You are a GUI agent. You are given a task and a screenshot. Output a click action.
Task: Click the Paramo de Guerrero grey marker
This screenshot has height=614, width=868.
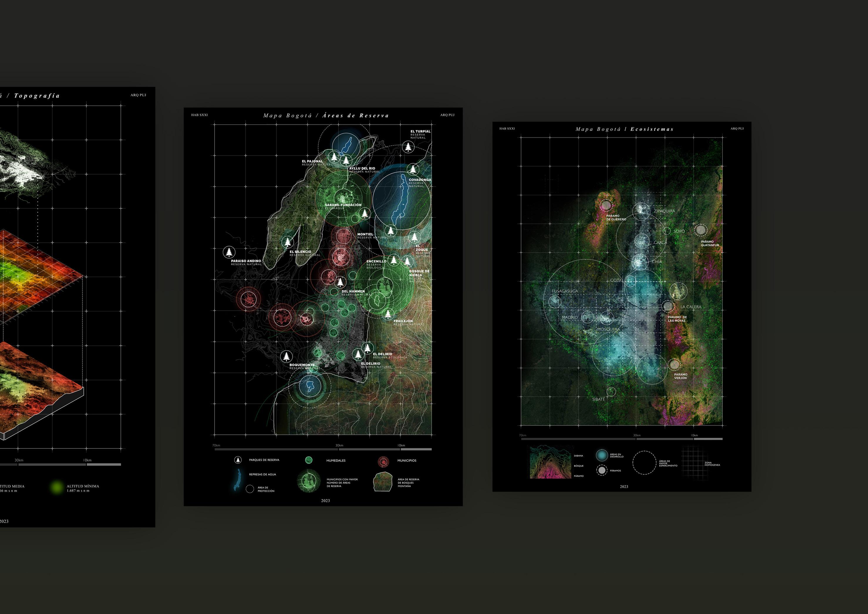point(606,205)
